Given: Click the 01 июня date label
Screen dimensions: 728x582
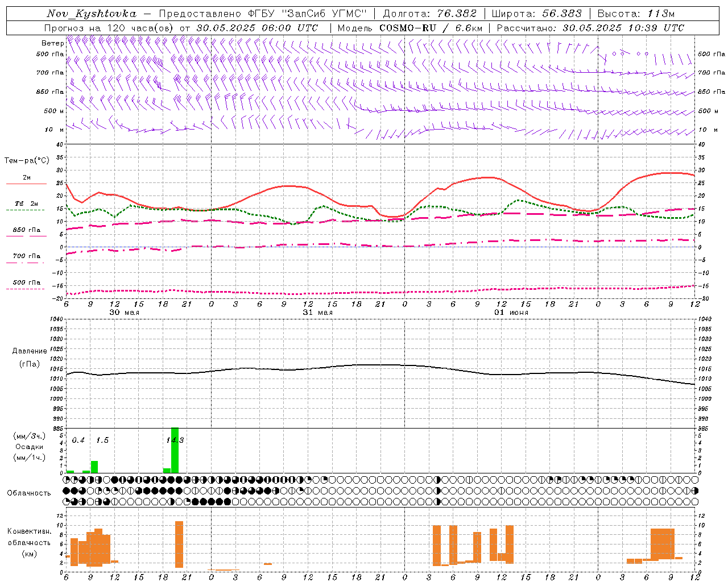Looking at the screenshot, I should point(511,313).
